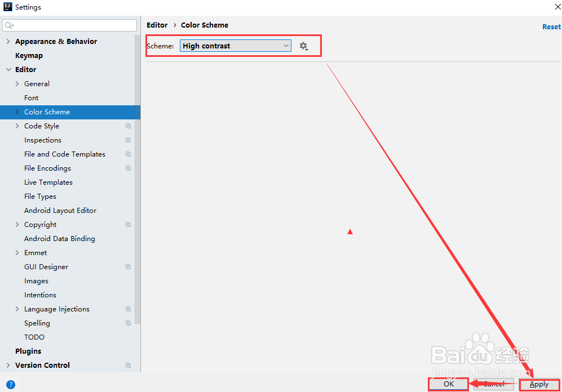Expand the Language Injections node
The image size is (562, 392).
click(x=17, y=309)
